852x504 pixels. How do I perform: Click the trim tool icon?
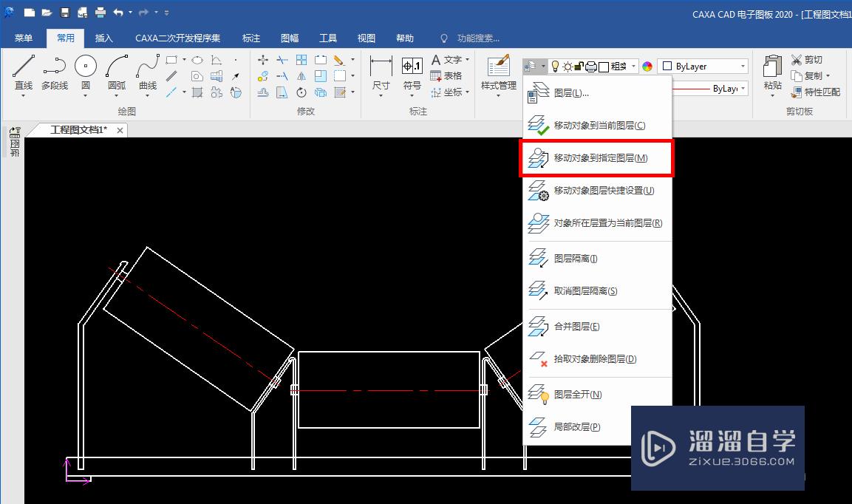tap(282, 60)
